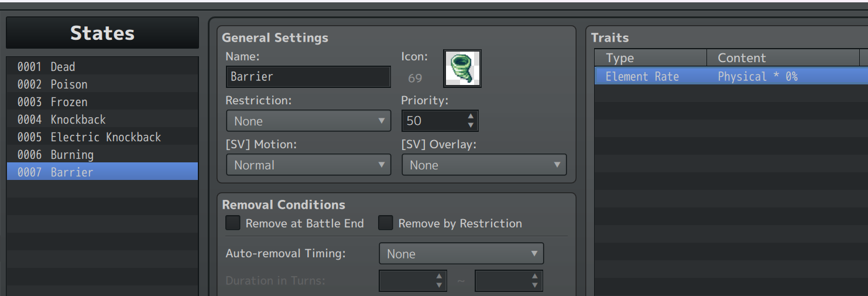The image size is (868, 296).
Task: Choose the Frozen state
Action: [x=102, y=101]
